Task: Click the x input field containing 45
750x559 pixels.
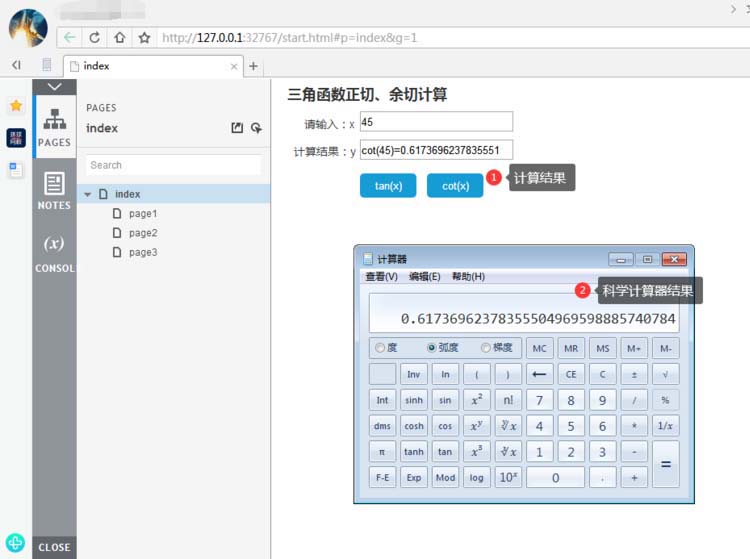Action: tap(436, 121)
